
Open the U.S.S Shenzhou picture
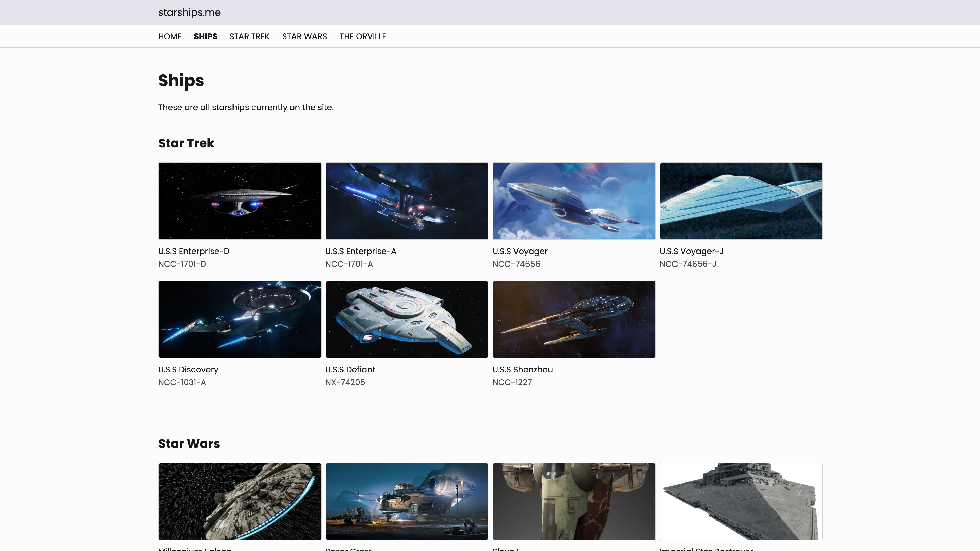point(574,319)
